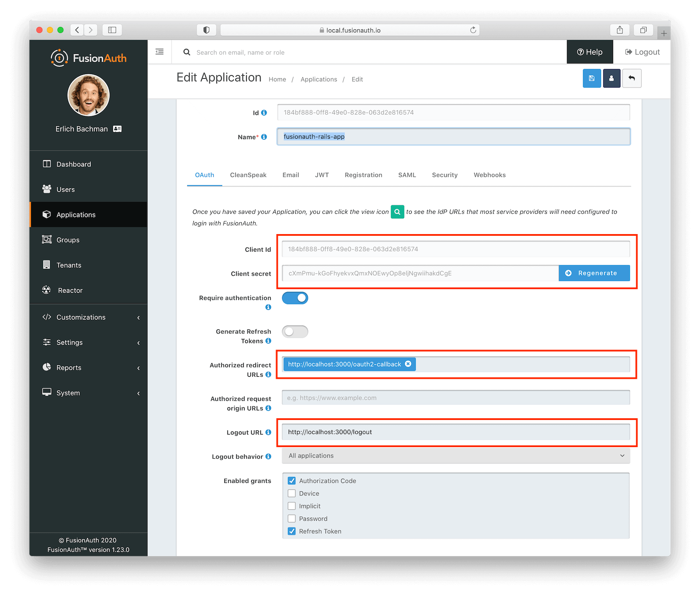
Task: Click info icon beside Authorized redirect URLs
Action: [x=268, y=374]
